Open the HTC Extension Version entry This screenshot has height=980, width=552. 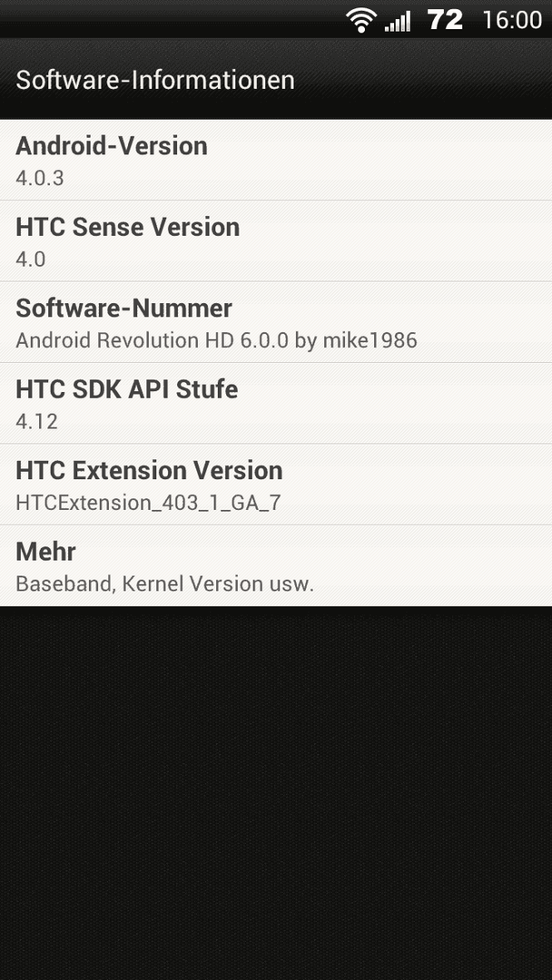tap(276, 485)
